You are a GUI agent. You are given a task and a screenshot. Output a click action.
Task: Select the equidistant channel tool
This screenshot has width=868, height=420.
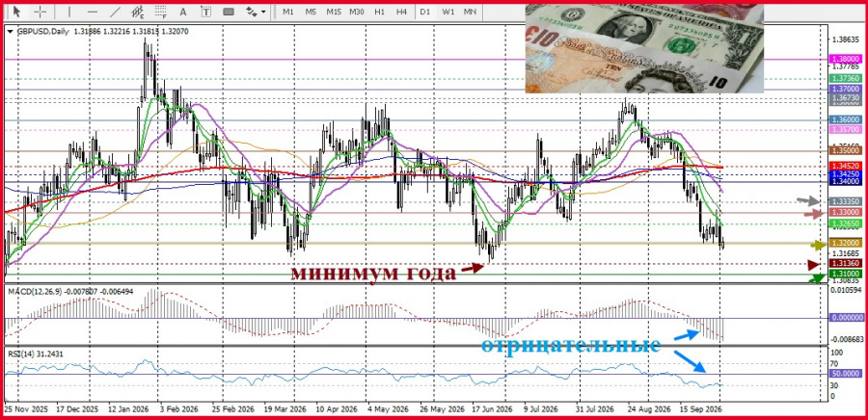138,12
